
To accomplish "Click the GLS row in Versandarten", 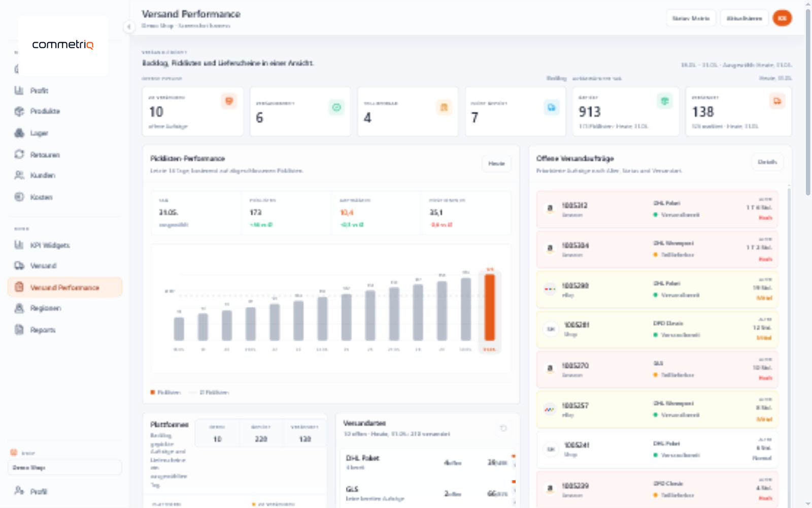I will tap(429, 493).
